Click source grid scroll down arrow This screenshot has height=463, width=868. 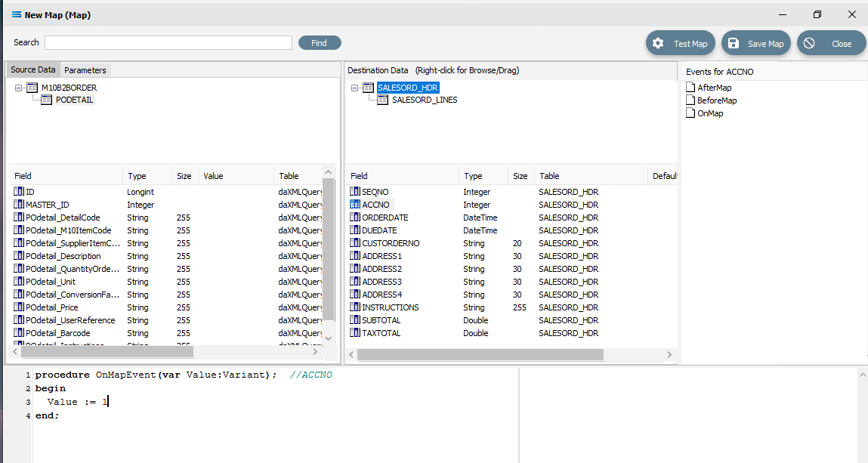329,338
